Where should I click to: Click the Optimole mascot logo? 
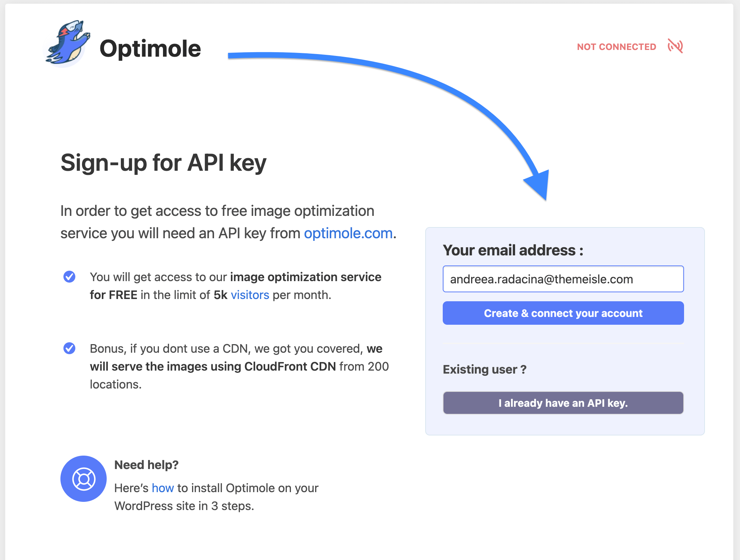coord(67,44)
